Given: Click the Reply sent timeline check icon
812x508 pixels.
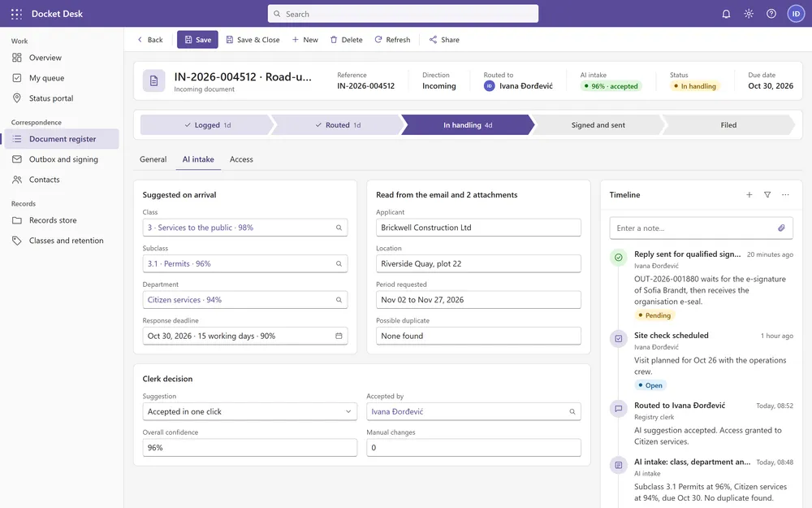Looking at the screenshot, I should pos(618,257).
